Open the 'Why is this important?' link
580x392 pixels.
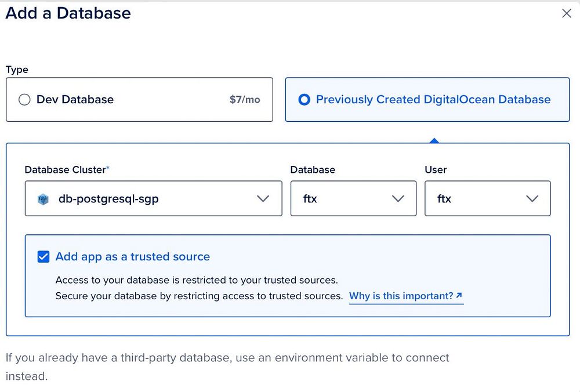[x=401, y=296]
